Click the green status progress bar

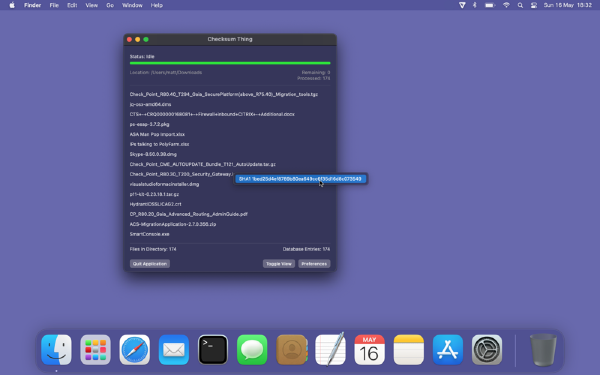pyautogui.click(x=230, y=63)
